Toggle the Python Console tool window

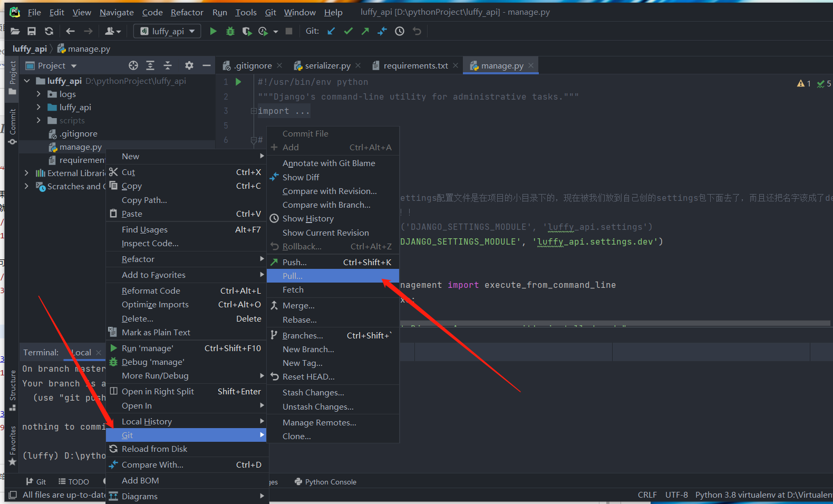pyautogui.click(x=325, y=482)
